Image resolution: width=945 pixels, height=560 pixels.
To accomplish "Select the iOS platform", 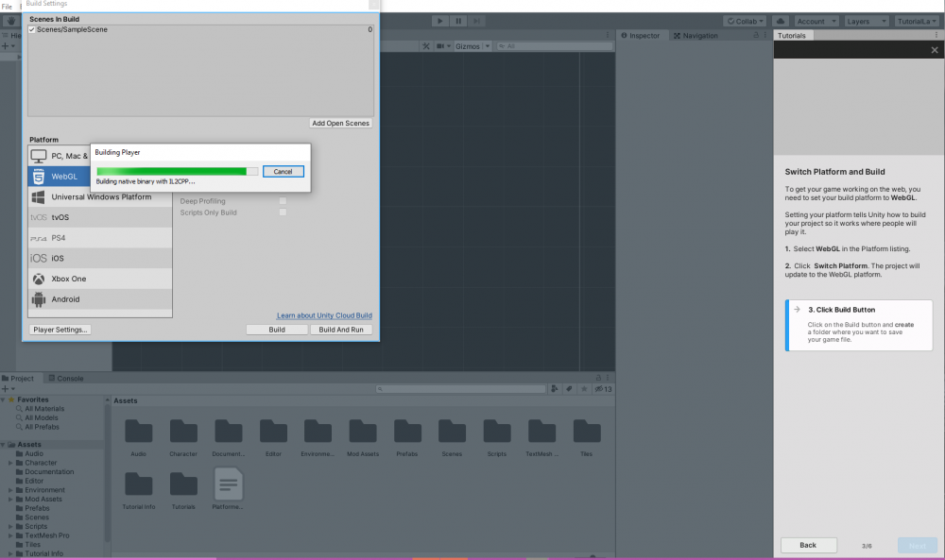I will pos(100,259).
